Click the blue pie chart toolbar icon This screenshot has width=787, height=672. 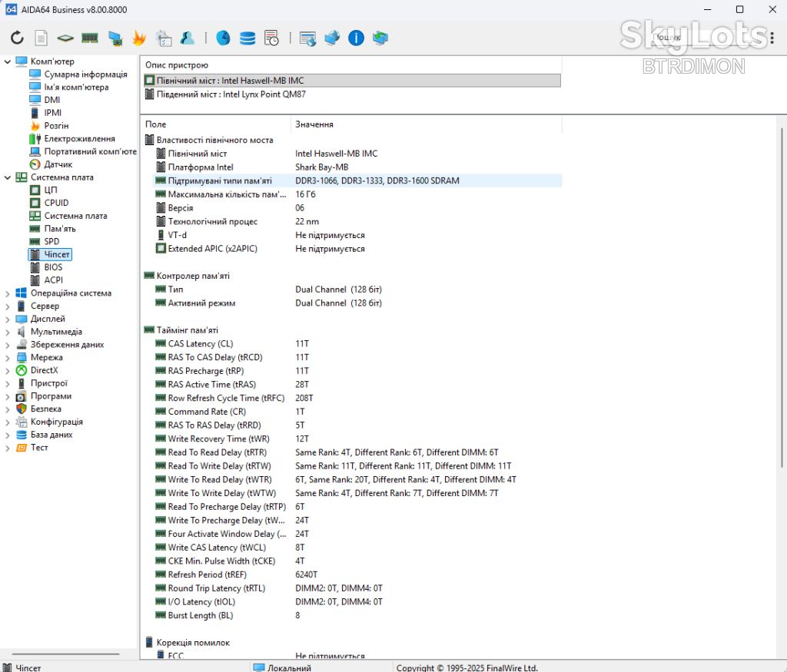tap(224, 38)
